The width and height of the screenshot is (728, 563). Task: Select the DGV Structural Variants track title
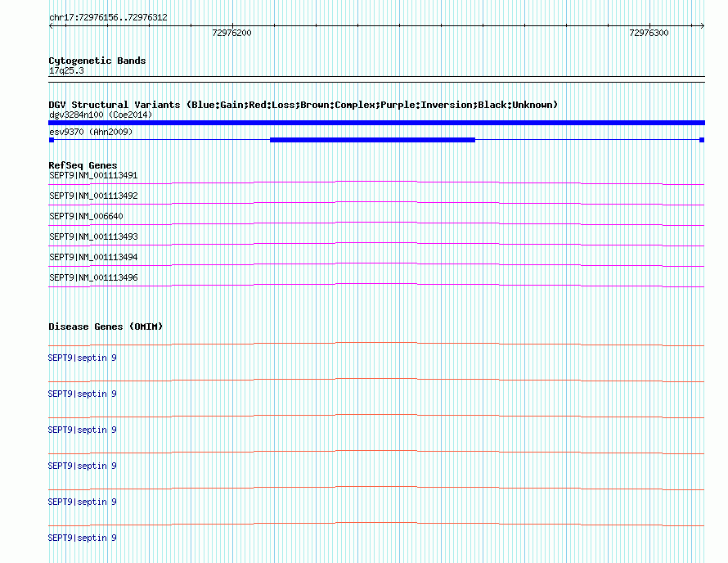[303, 105]
